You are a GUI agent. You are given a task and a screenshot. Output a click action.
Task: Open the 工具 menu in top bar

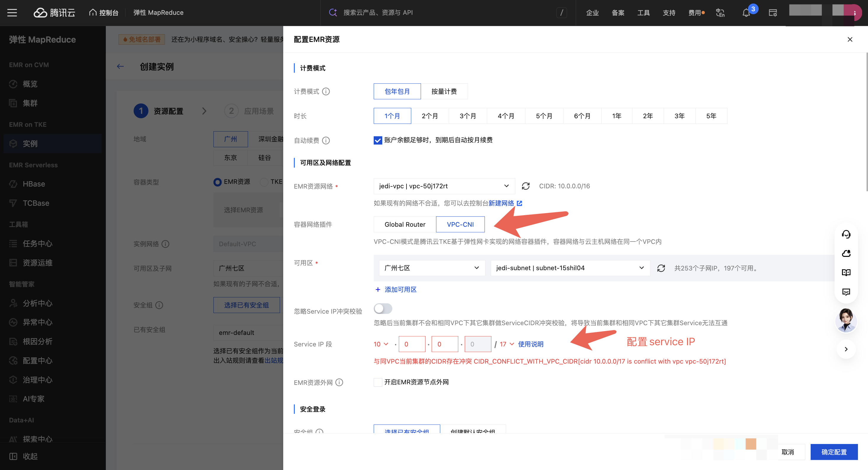pyautogui.click(x=643, y=13)
